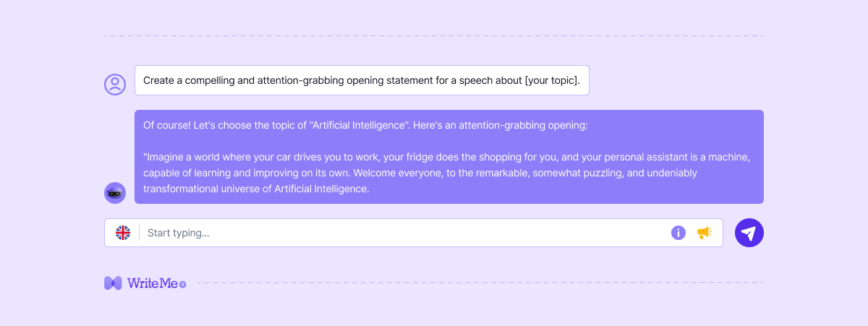The height and width of the screenshot is (326, 868).
Task: Focus the "Start typing..." input field
Action: click(398, 233)
